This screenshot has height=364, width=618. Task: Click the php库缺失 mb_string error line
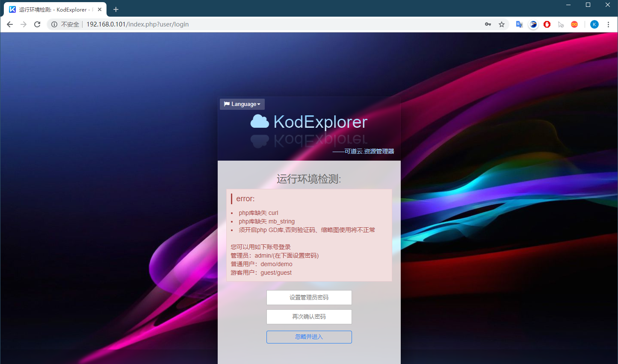[266, 221]
